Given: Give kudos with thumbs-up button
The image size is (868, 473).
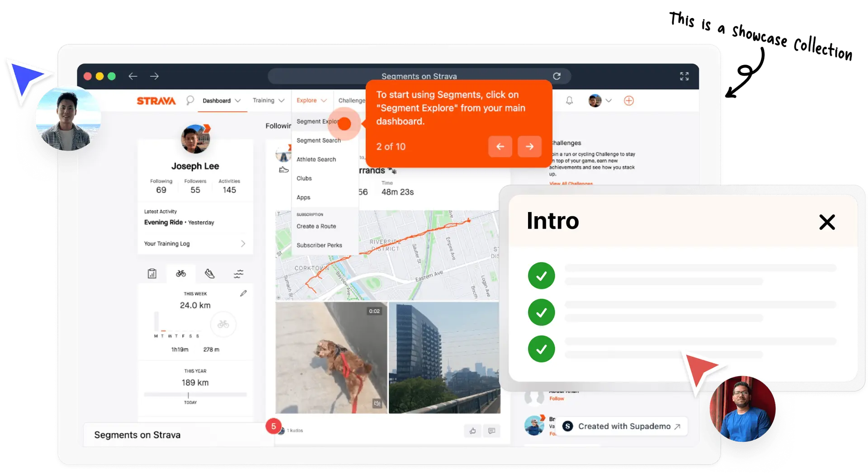Looking at the screenshot, I should (472, 431).
